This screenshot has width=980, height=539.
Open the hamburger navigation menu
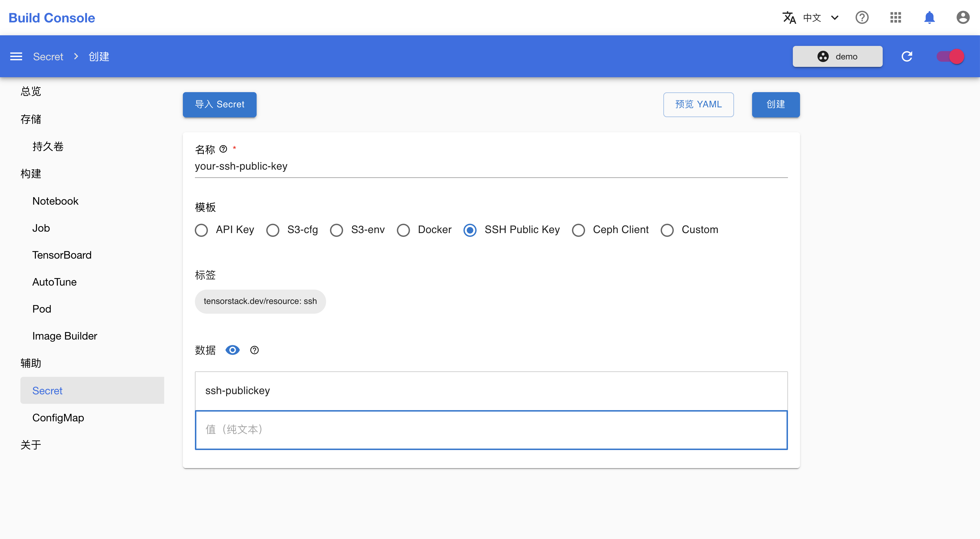16,57
